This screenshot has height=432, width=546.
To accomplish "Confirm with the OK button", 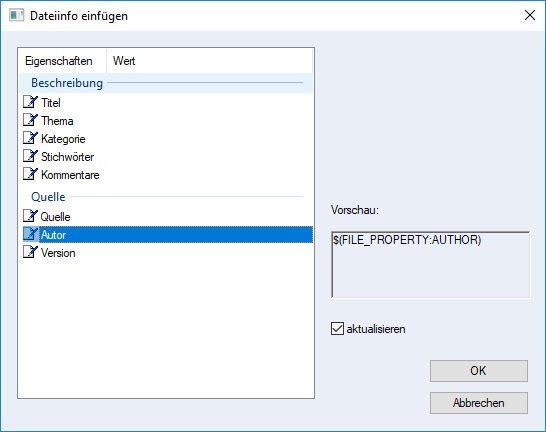I will click(479, 371).
